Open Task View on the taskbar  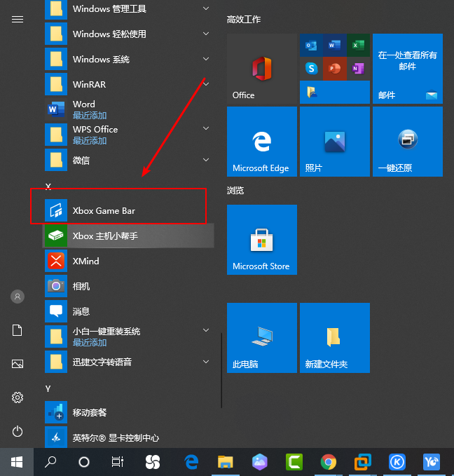click(x=118, y=462)
